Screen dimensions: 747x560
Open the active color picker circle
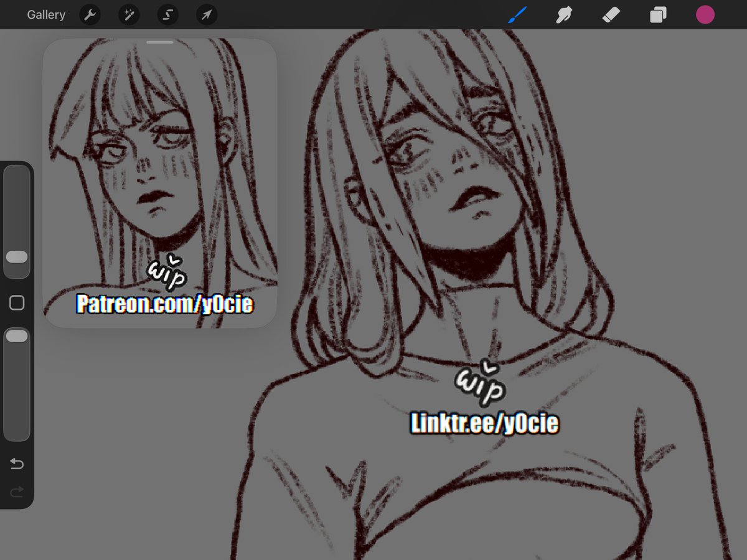[x=705, y=15]
